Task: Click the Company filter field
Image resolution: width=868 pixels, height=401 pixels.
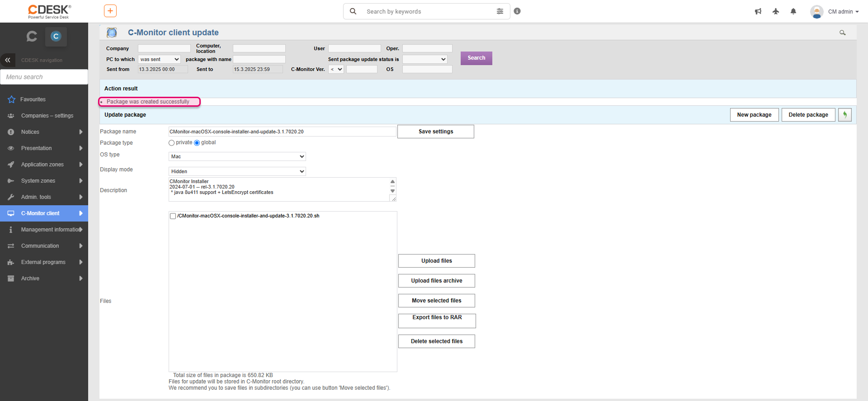Action: [x=164, y=48]
